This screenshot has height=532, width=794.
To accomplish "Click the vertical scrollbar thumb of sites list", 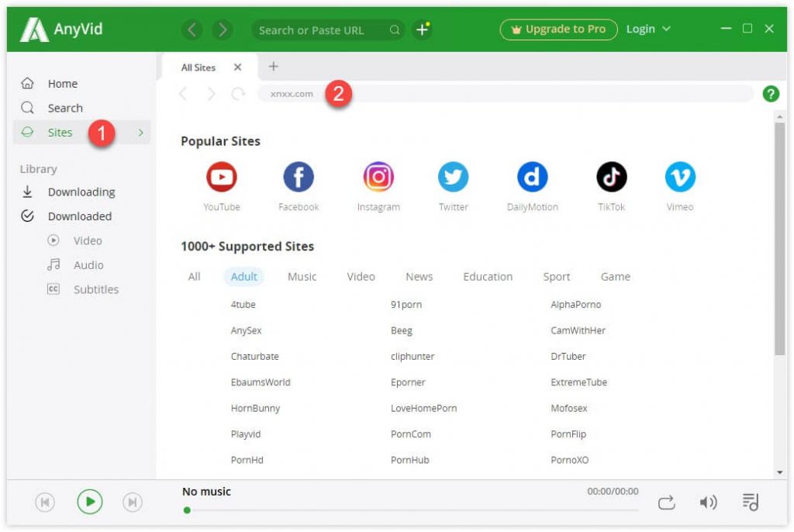I will 779,239.
